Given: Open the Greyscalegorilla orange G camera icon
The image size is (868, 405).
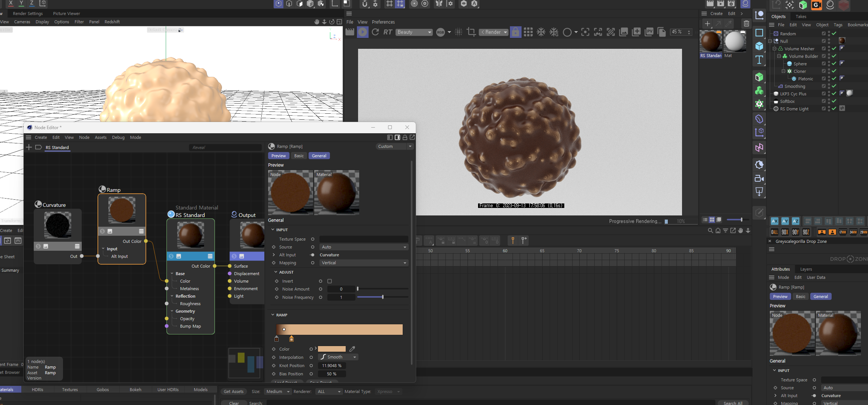Looking at the screenshot, I should 816,5.
